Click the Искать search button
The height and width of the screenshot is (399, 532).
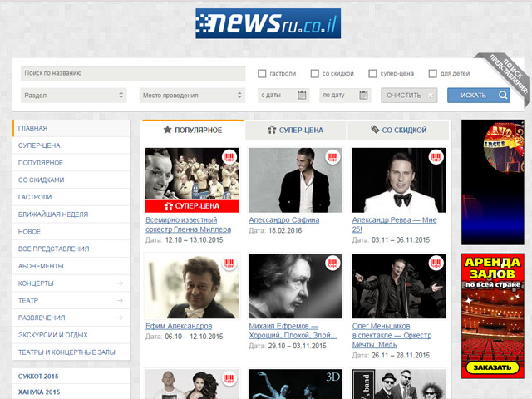(x=479, y=96)
